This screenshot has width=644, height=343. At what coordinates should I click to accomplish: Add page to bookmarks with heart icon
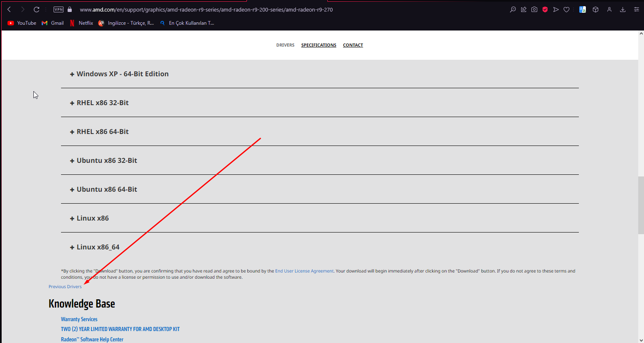click(566, 9)
